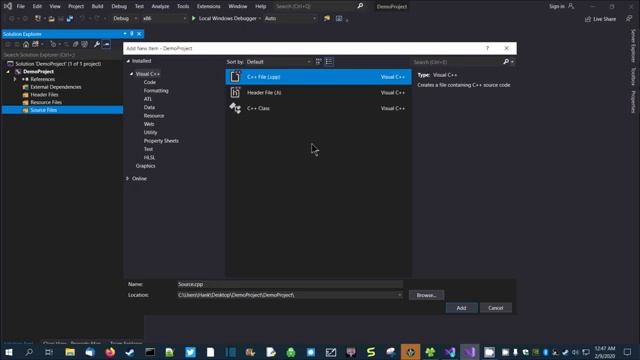Select the Header File (.h) template
The width and height of the screenshot is (640, 360).
(318, 93)
